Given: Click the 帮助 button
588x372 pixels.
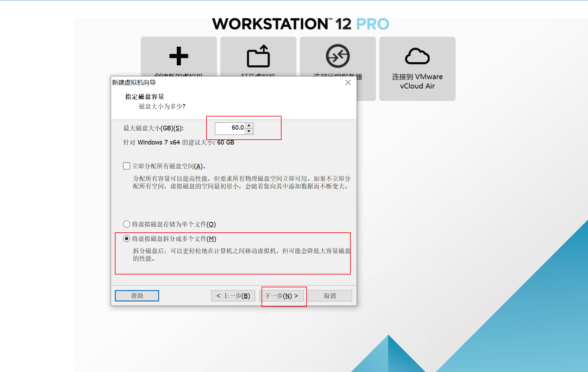Looking at the screenshot, I should point(137,296).
